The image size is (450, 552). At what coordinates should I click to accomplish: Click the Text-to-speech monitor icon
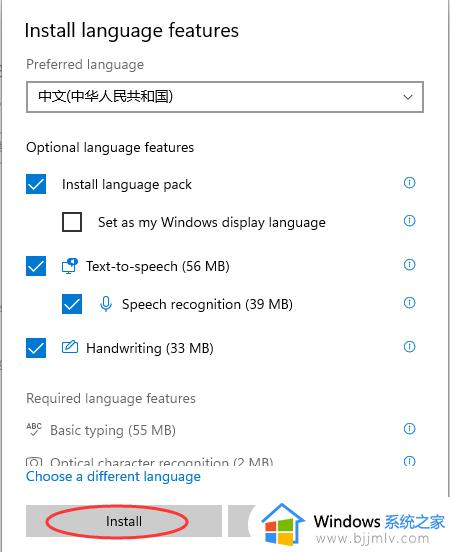pyautogui.click(x=70, y=266)
